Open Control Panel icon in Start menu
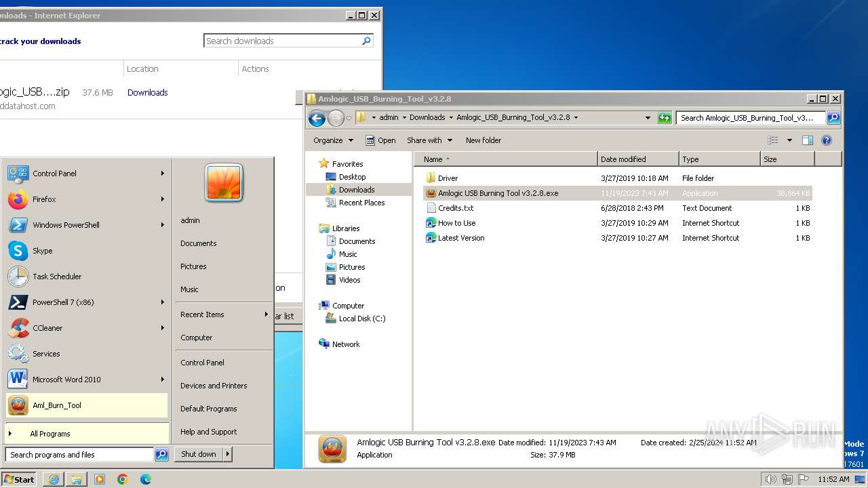The width and height of the screenshot is (868, 488). point(18,174)
